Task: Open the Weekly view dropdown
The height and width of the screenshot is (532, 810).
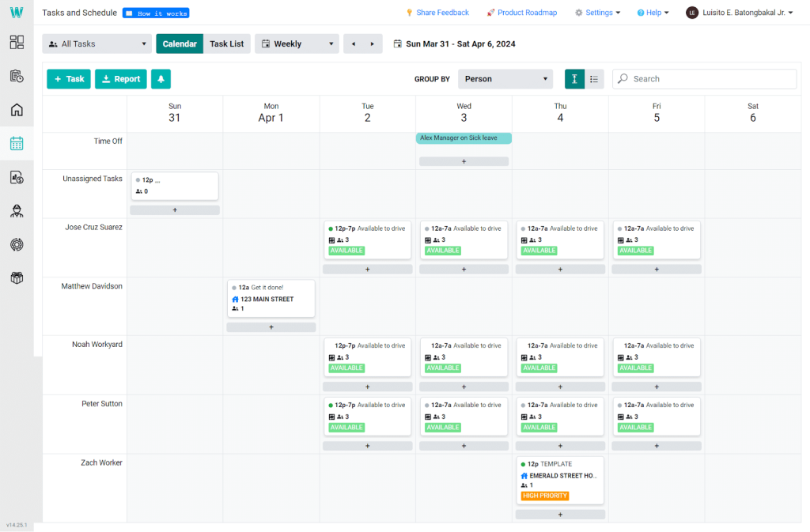Action: [297, 44]
